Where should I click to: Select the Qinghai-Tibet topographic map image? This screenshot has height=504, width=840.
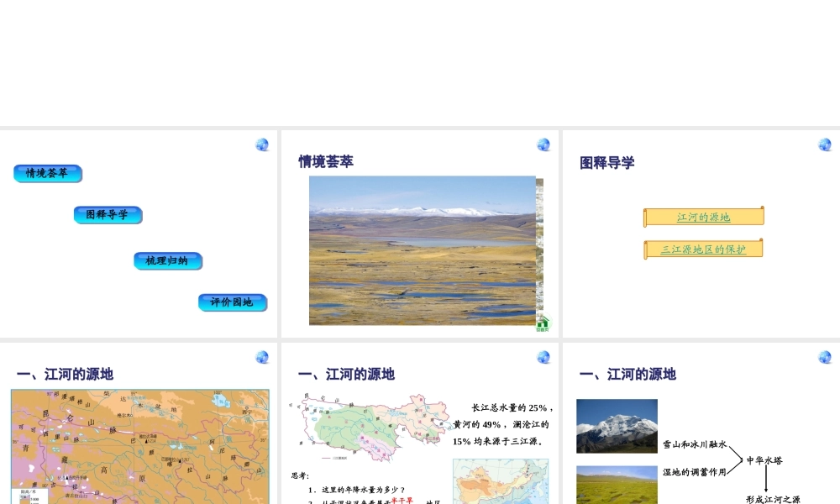139,447
